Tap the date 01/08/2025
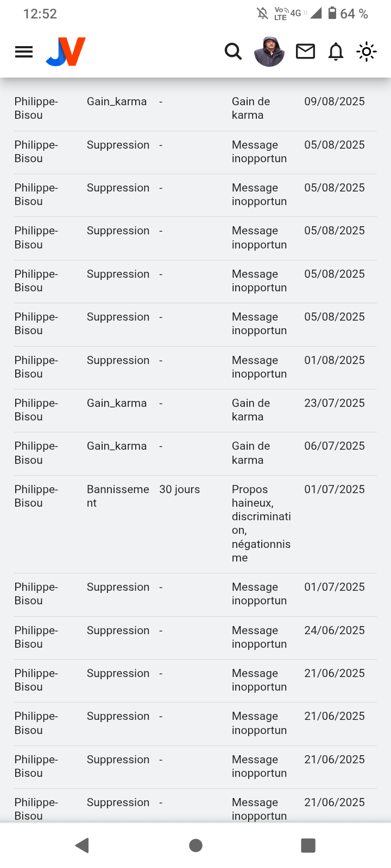Image resolution: width=391 pixels, height=868 pixels. (x=335, y=360)
